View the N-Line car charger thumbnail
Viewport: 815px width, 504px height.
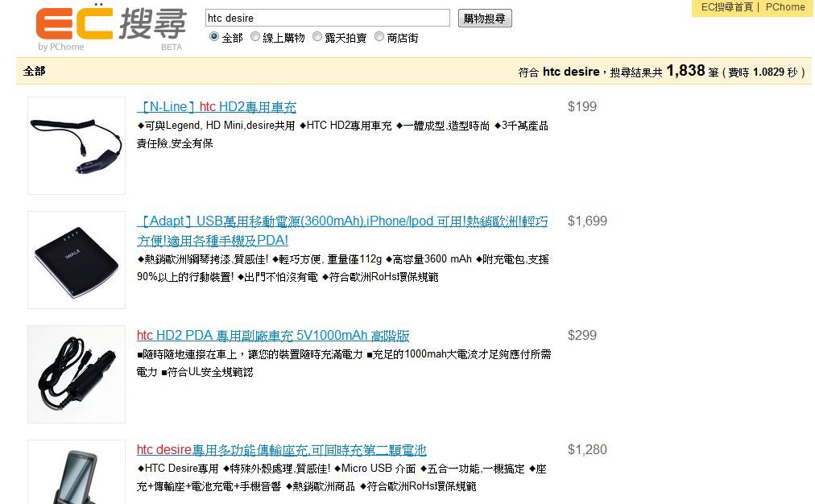tap(77, 146)
